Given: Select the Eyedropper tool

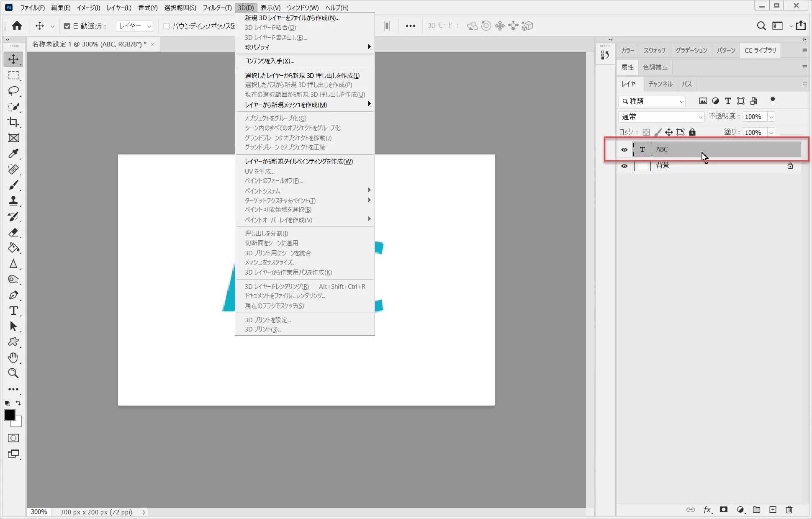Looking at the screenshot, I should click(13, 154).
